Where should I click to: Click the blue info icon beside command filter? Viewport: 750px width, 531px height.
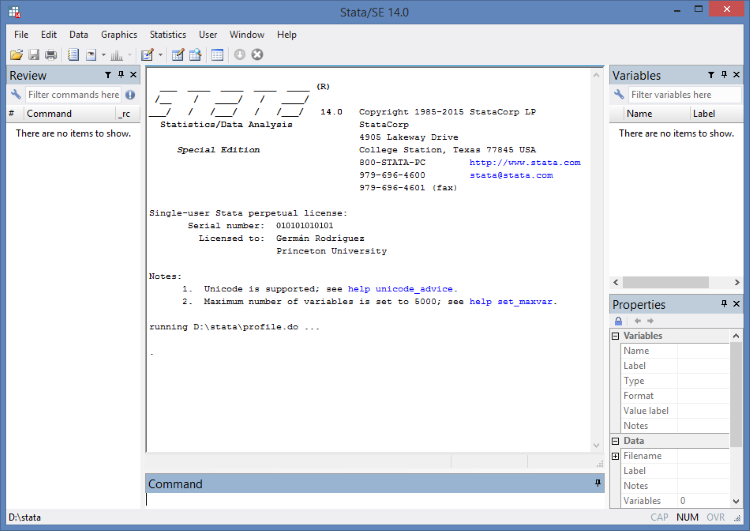coord(130,95)
